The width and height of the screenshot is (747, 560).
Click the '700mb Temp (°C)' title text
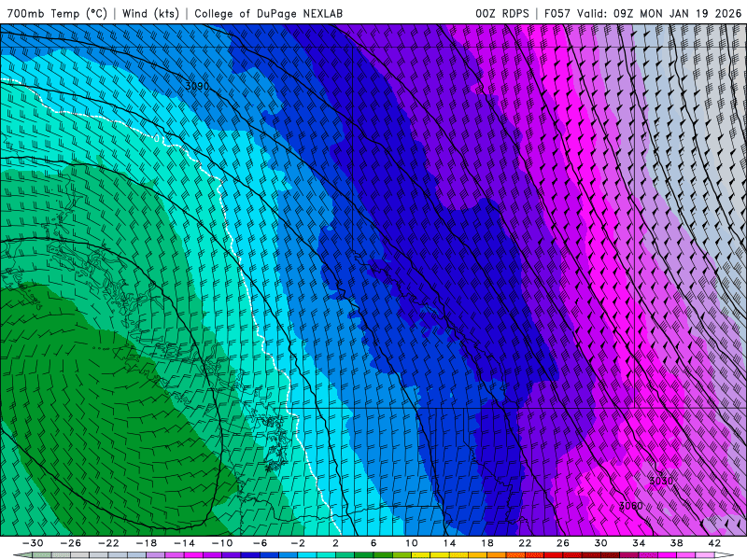pyautogui.click(x=57, y=13)
